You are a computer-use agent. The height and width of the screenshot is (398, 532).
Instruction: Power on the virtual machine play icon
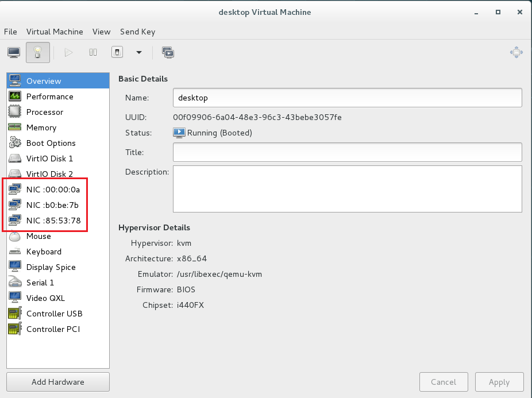click(x=68, y=53)
